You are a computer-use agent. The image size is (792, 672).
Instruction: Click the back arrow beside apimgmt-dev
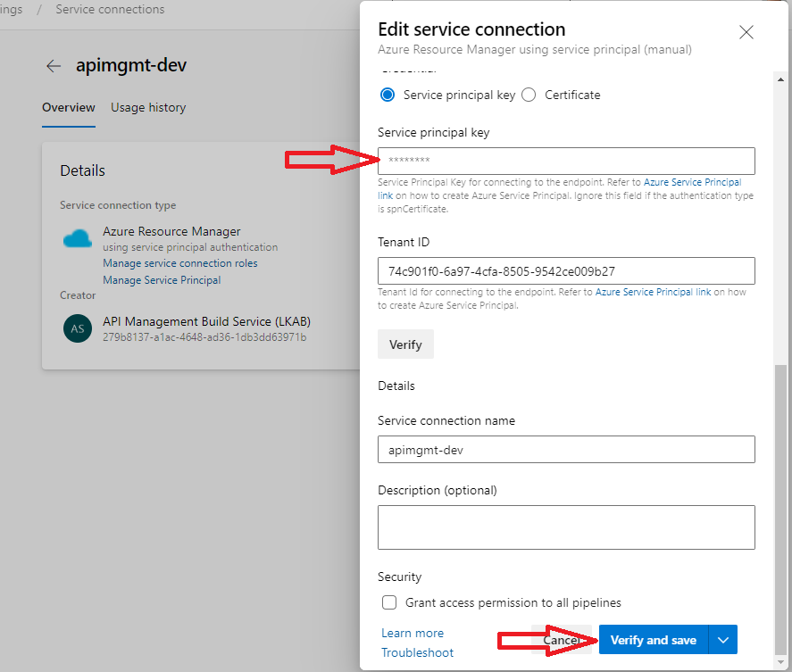(x=53, y=65)
